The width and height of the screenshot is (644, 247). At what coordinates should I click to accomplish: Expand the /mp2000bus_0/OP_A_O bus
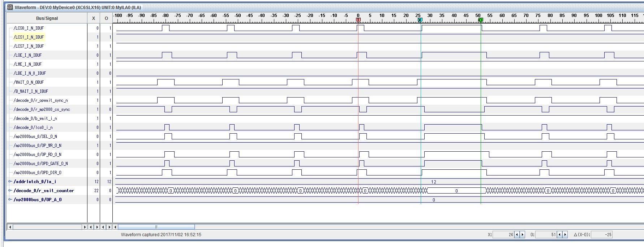pos(10,199)
